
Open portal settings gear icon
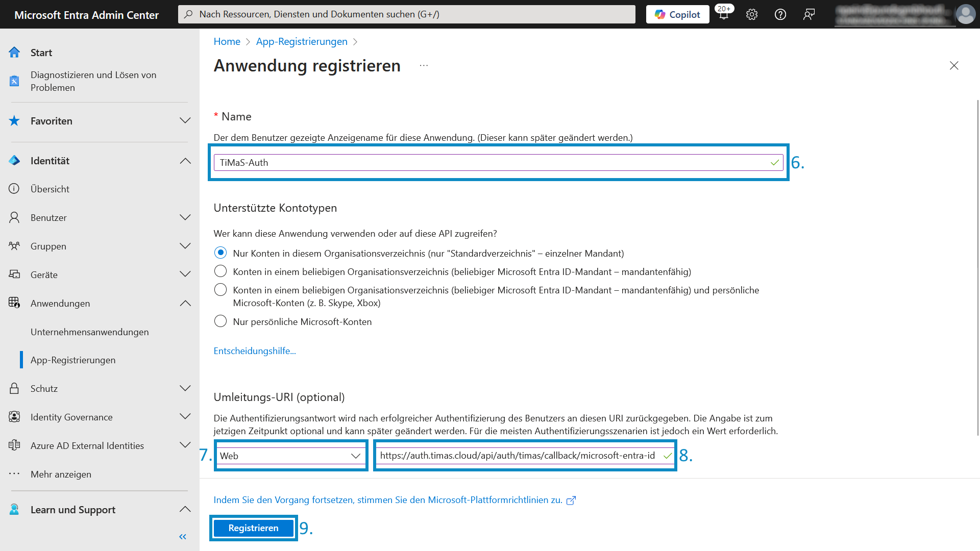coord(752,14)
